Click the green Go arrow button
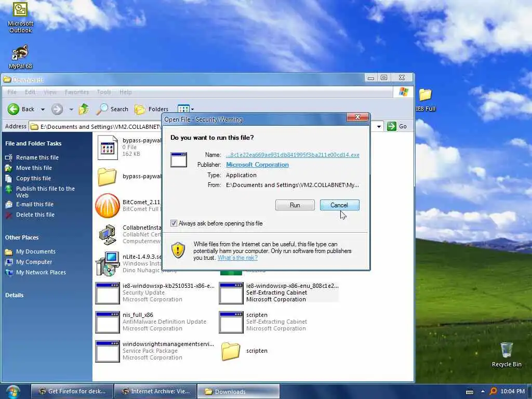 click(x=392, y=126)
